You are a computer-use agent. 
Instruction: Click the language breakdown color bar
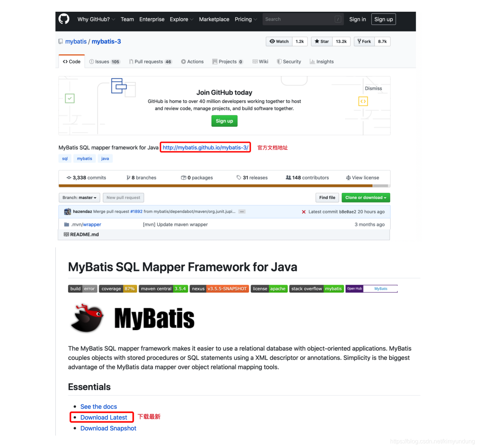click(224, 186)
